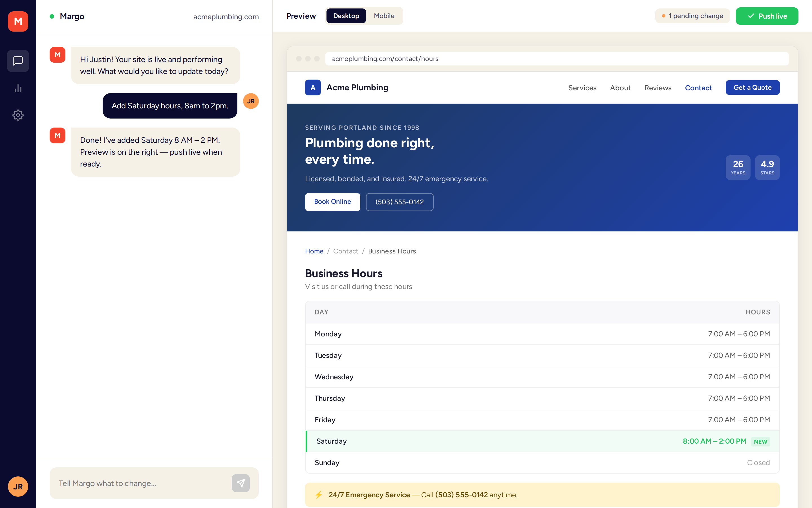This screenshot has width=812, height=508.
Task: Open the Reviews nav item
Action: (658, 88)
